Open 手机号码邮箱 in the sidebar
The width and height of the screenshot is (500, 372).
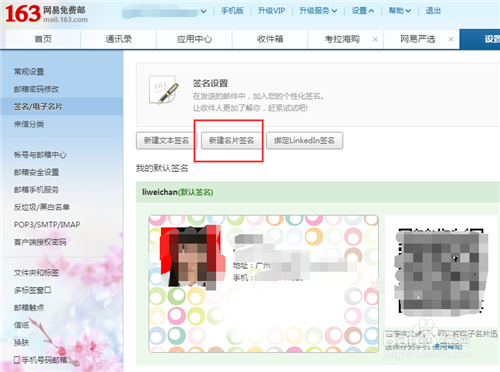(44, 360)
